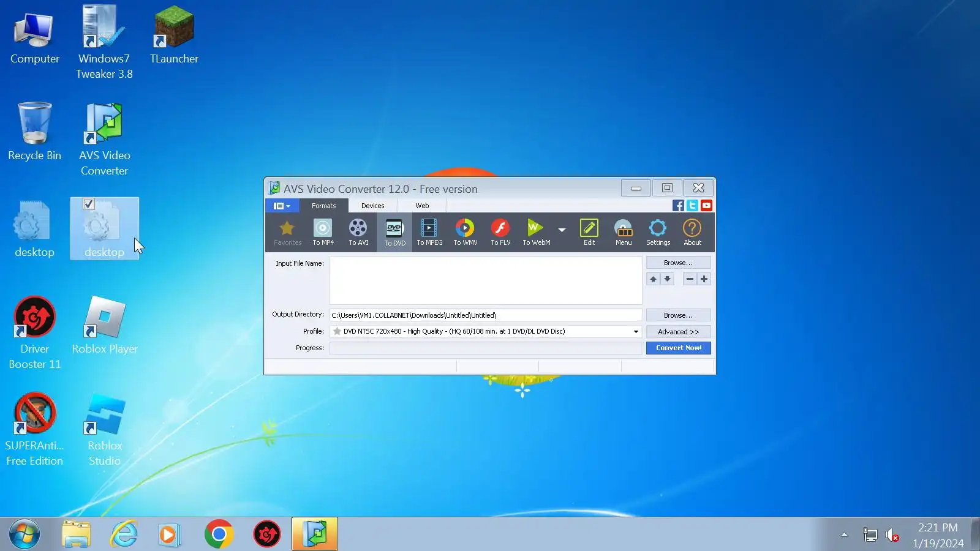
Task: Remove input file with the minus button
Action: pos(690,279)
